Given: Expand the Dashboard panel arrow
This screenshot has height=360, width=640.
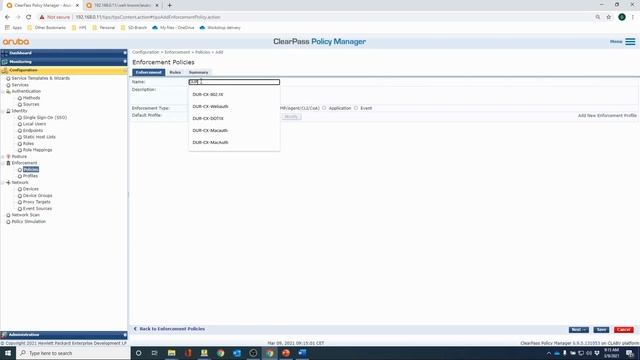Looking at the screenshot, I should (124, 53).
